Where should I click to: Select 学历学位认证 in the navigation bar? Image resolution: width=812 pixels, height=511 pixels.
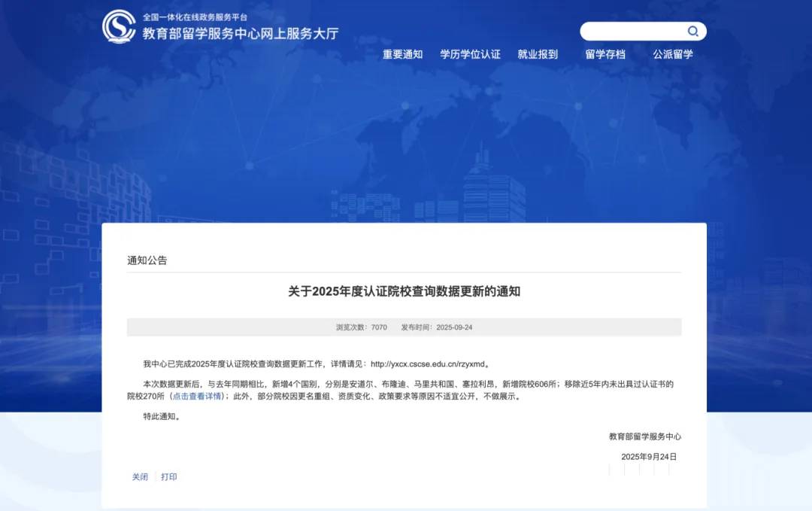coord(470,54)
